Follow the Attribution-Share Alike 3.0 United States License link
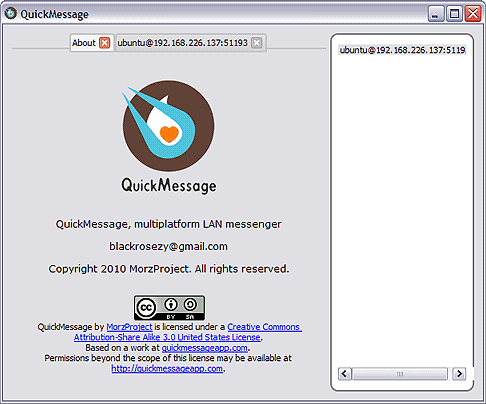Screen dimensions: 486x404 [167, 337]
